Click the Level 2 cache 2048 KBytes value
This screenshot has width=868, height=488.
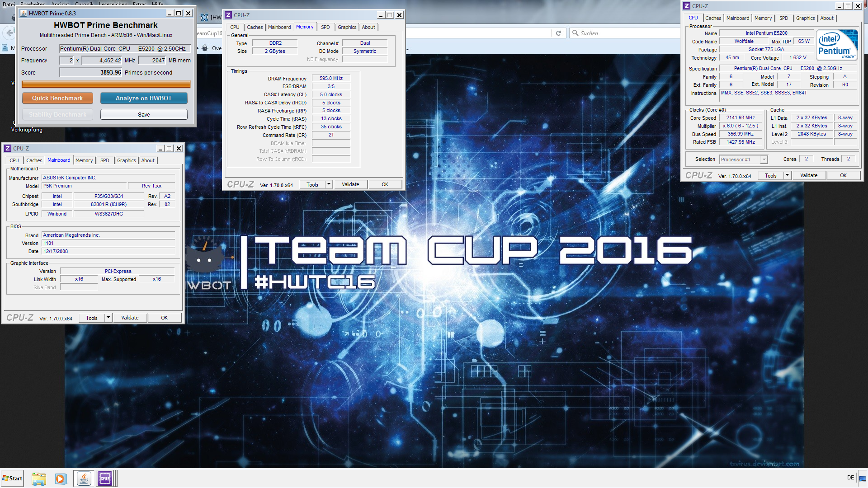point(811,134)
